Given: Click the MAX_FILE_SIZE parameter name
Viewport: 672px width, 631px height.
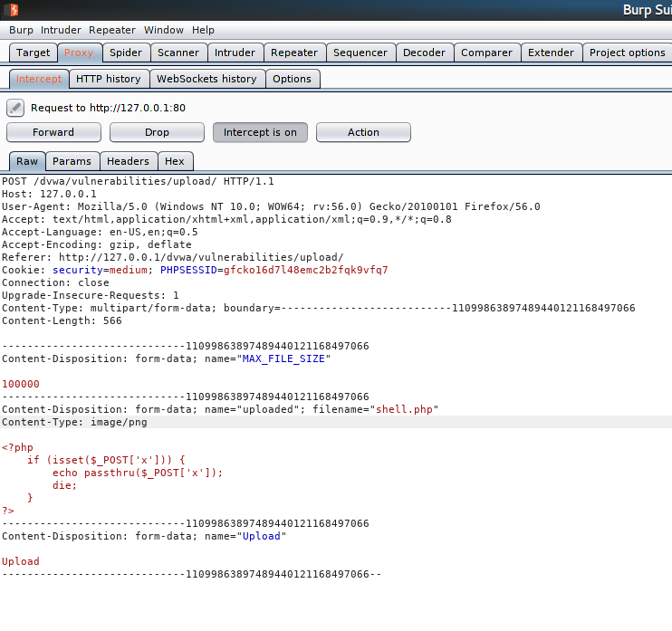Looking at the screenshot, I should [283, 359].
